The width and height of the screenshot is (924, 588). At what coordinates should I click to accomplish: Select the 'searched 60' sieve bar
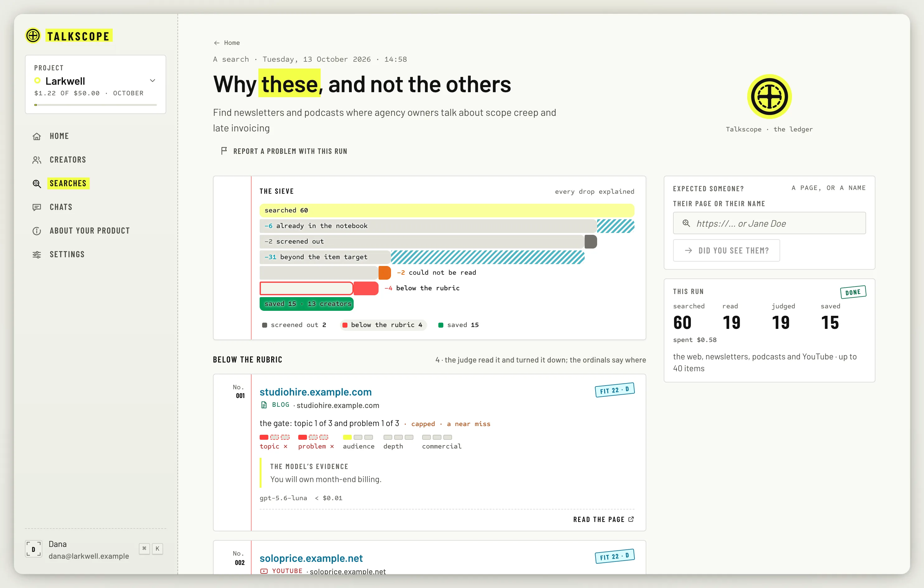447,210
